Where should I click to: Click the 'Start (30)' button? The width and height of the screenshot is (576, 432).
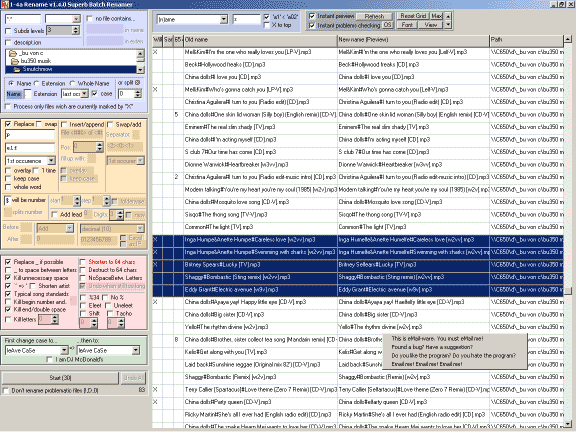61,378
